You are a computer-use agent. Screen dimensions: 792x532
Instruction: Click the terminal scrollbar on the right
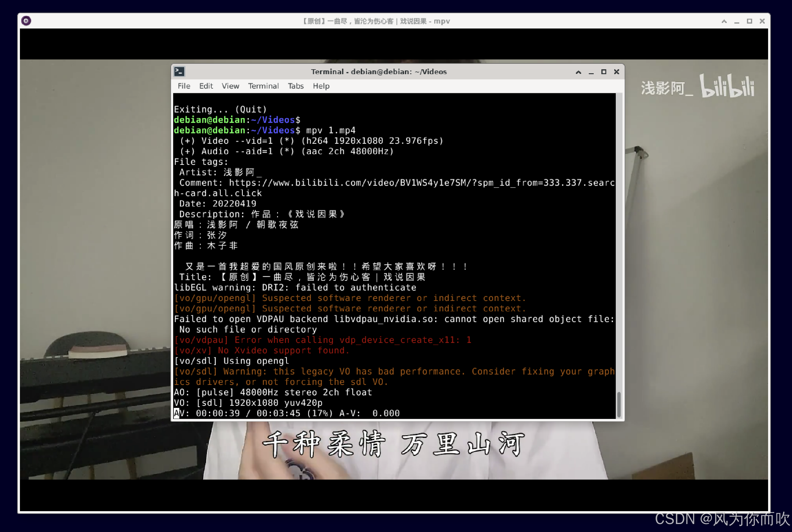[620, 404]
